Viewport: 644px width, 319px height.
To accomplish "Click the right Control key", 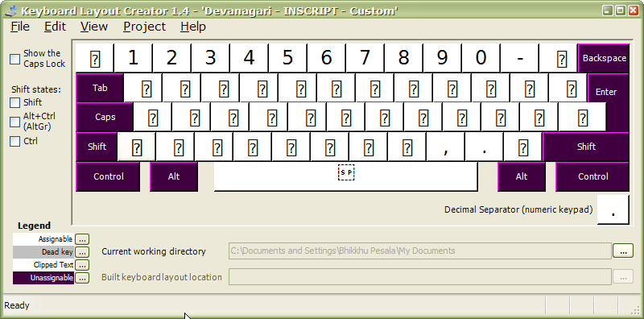I will [592, 176].
